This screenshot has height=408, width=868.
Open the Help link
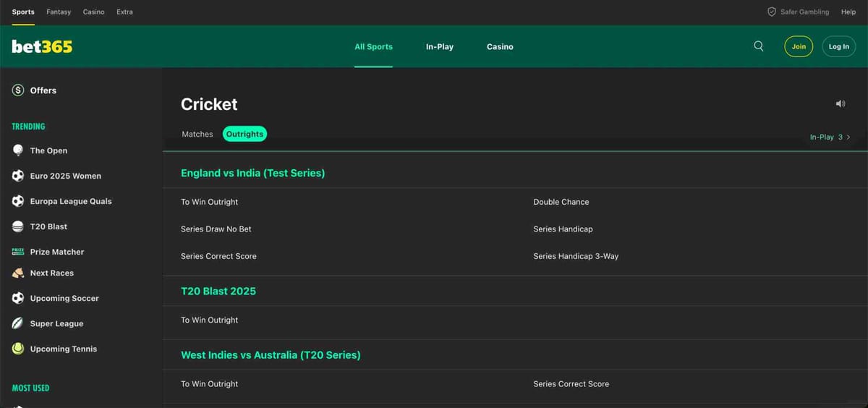pos(848,12)
